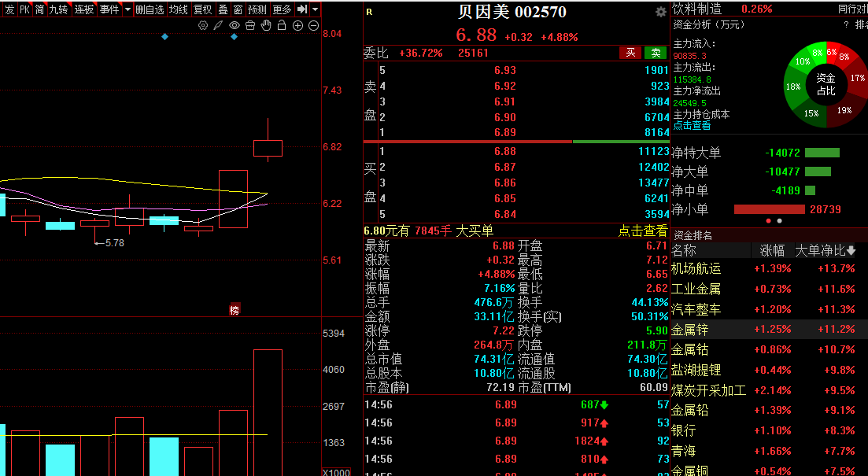The height and width of the screenshot is (476, 868).
Task: Click the 资金排名 section header
Action: [x=693, y=236]
